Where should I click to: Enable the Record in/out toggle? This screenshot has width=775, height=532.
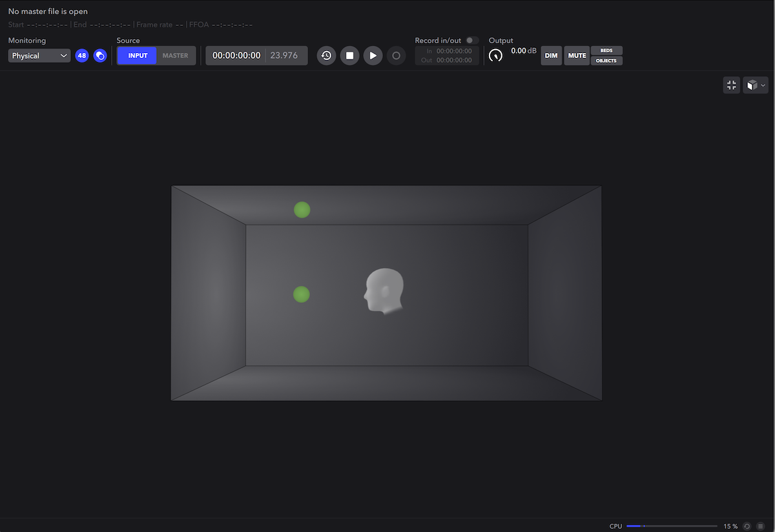pos(471,40)
